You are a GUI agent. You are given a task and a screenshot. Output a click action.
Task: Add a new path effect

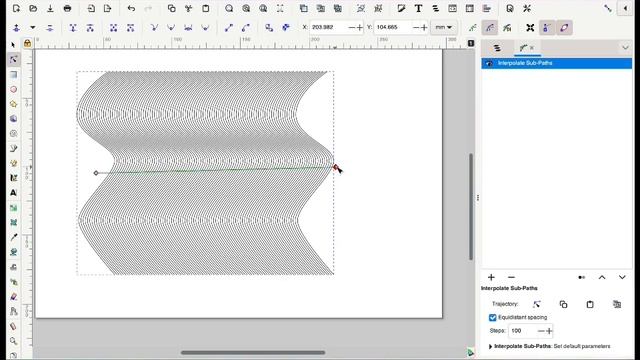point(491,277)
